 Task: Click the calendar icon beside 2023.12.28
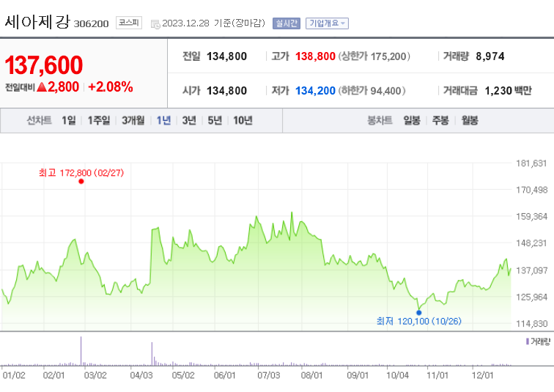pyautogui.click(x=155, y=24)
